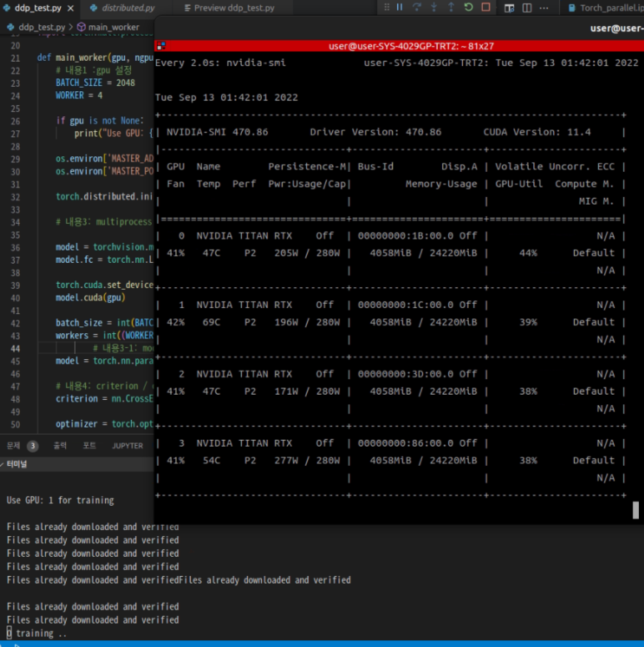Click GPU 0's '205W / 280W' power reading

(x=307, y=253)
